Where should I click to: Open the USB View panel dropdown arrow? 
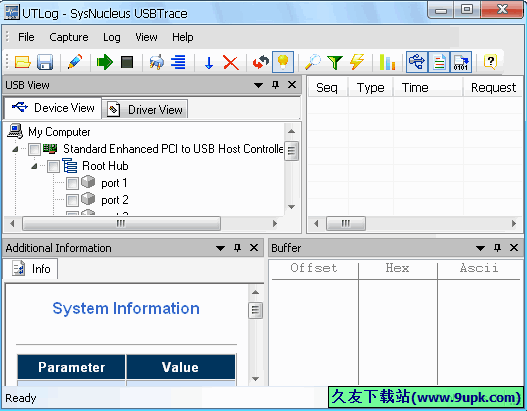(258, 85)
